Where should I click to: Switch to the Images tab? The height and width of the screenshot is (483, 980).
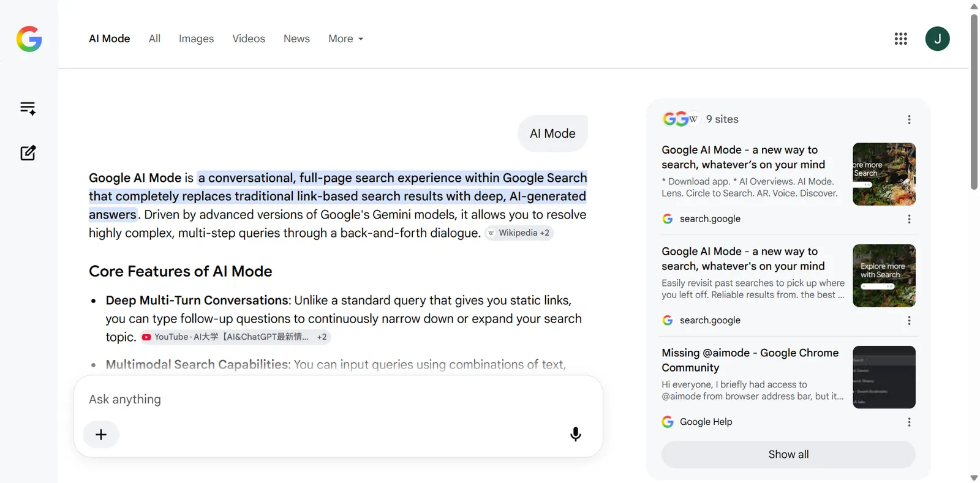tap(196, 39)
